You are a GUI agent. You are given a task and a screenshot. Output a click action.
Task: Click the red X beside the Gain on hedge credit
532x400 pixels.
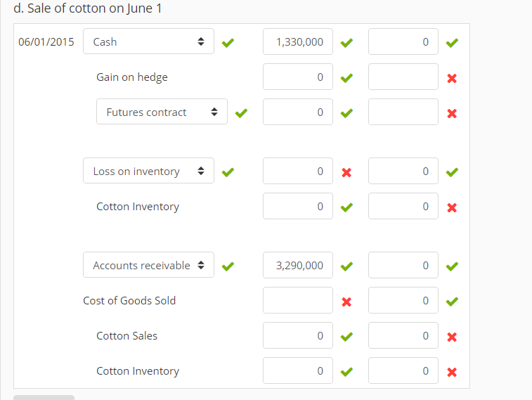pos(452,78)
